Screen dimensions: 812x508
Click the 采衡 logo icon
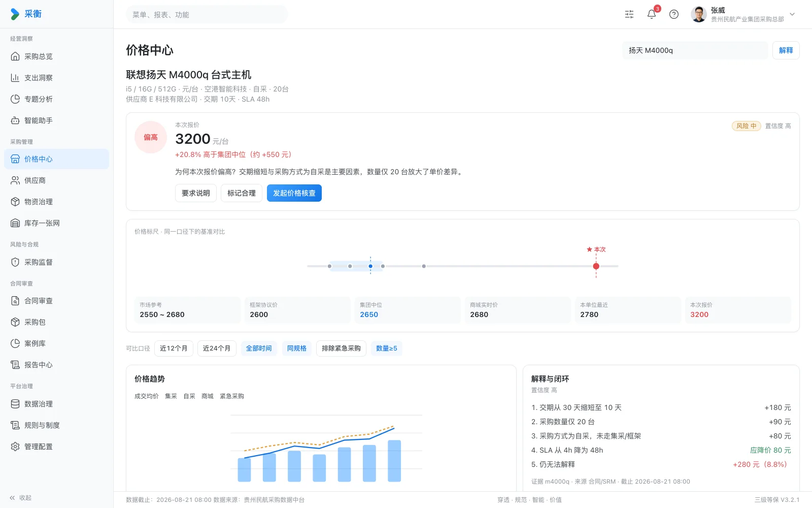pyautogui.click(x=15, y=14)
